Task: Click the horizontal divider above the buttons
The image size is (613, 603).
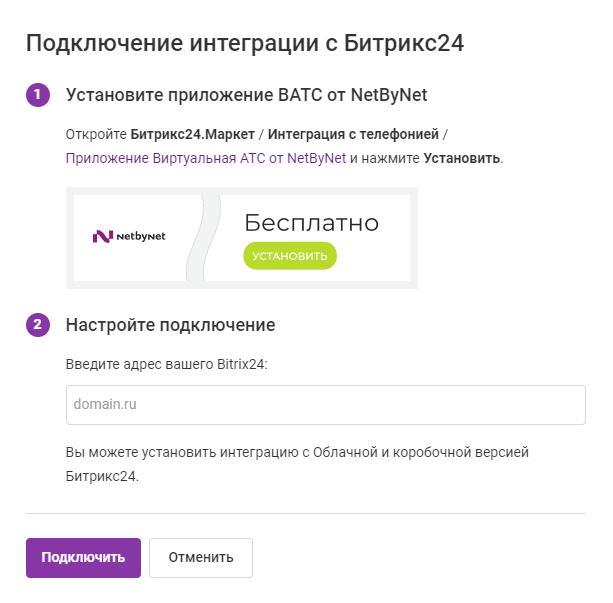Action: pyautogui.click(x=305, y=514)
